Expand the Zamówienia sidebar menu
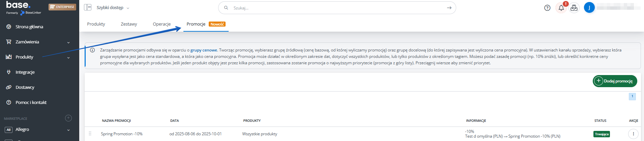Screen dimensions: 644x141 click(x=39, y=42)
